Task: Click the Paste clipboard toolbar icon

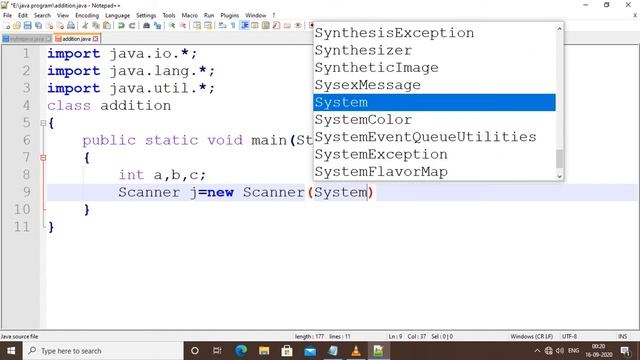Action: point(107,25)
